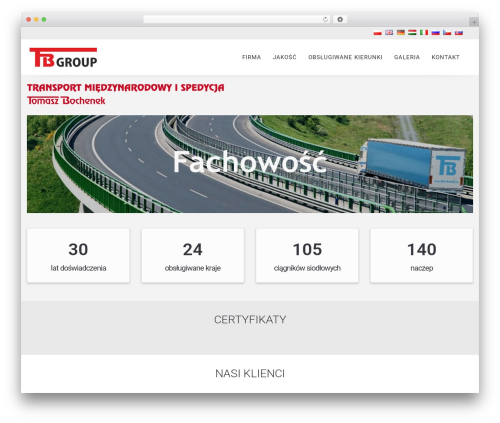Open the Kontakt menu item
The image size is (500, 423).
445,57
